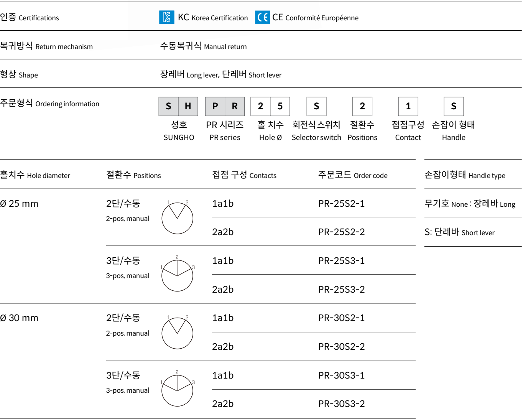
Task: Click the '2' box above Hole Ø
Action: click(x=260, y=106)
